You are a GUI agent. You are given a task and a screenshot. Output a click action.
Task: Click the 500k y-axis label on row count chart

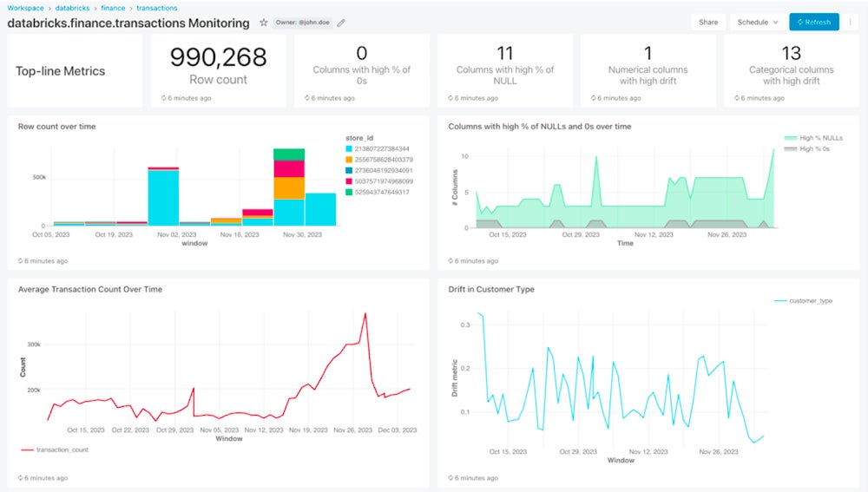pyautogui.click(x=39, y=178)
